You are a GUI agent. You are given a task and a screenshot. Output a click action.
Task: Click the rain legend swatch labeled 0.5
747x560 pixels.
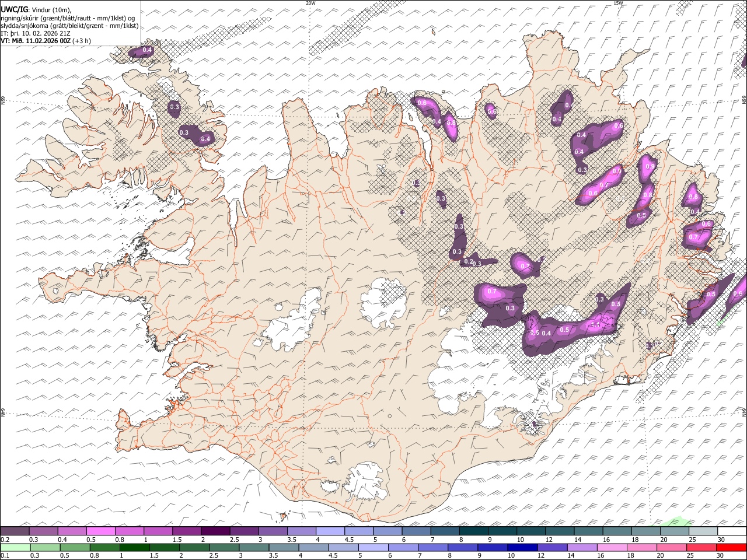[75, 547]
